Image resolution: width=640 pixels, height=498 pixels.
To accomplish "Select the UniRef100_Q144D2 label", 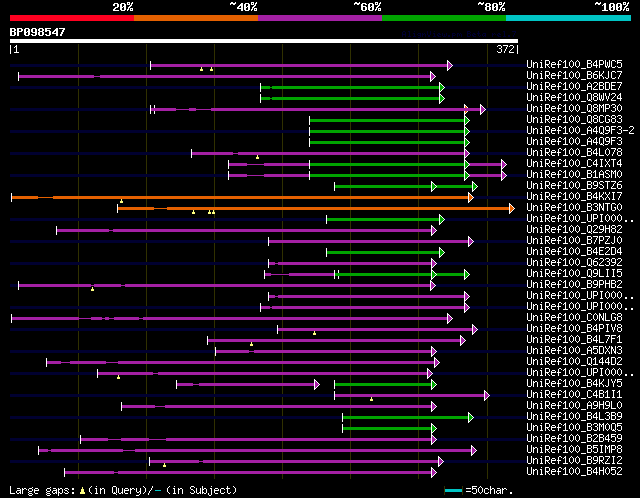I will pos(574,362).
